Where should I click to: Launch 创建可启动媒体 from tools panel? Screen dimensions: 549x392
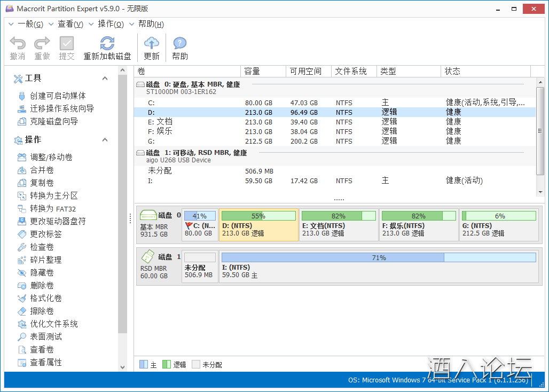[58, 96]
